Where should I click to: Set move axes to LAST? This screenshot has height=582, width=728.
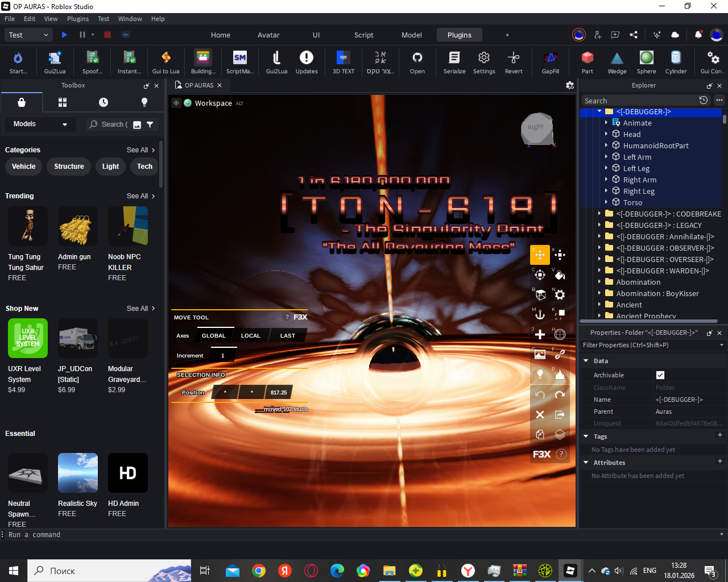coord(287,336)
